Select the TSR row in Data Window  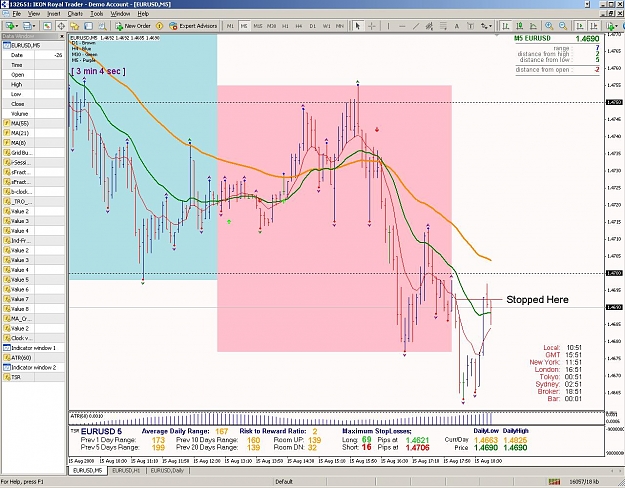pos(33,377)
